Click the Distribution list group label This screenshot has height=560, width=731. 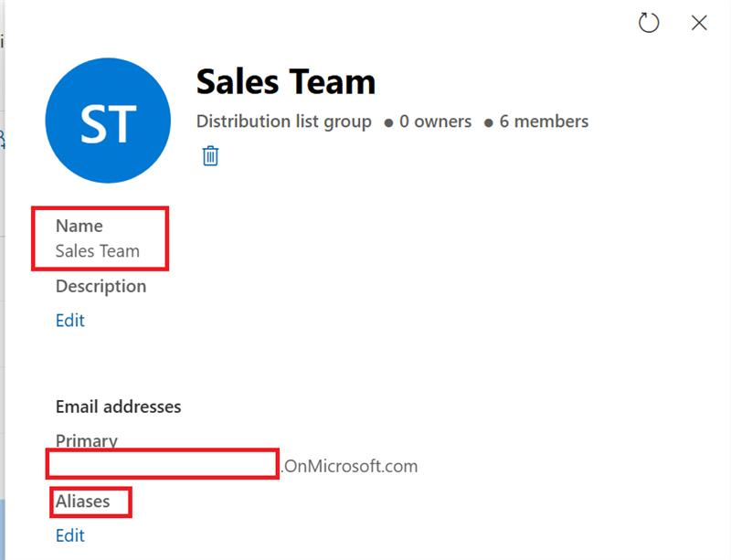point(285,122)
